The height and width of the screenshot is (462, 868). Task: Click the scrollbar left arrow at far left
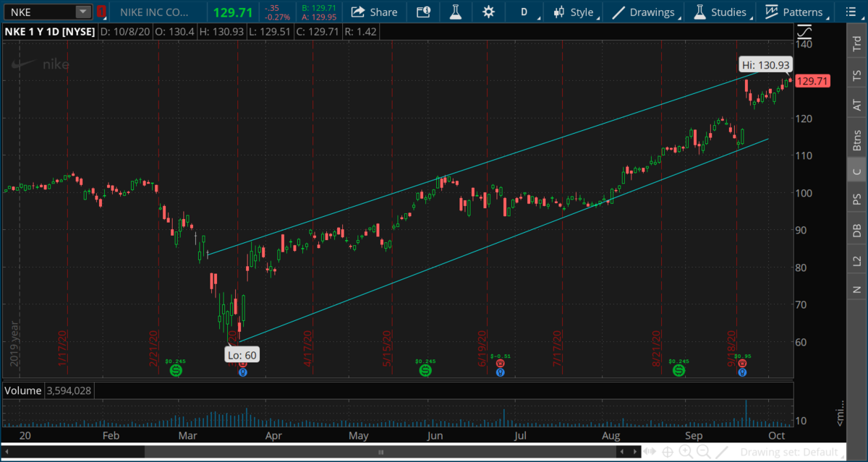coord(7,452)
